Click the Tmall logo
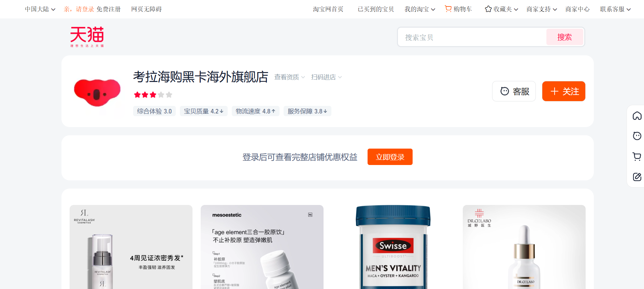This screenshot has height=289, width=644. click(87, 37)
